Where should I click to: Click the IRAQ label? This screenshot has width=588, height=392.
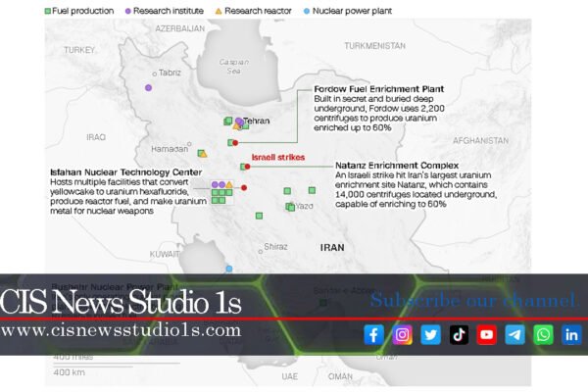(96, 137)
